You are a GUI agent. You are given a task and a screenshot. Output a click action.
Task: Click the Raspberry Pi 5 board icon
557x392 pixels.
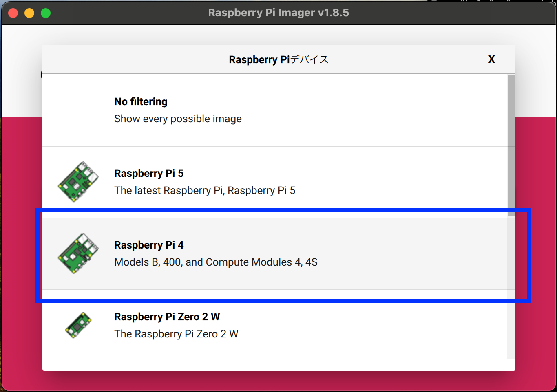[78, 182]
